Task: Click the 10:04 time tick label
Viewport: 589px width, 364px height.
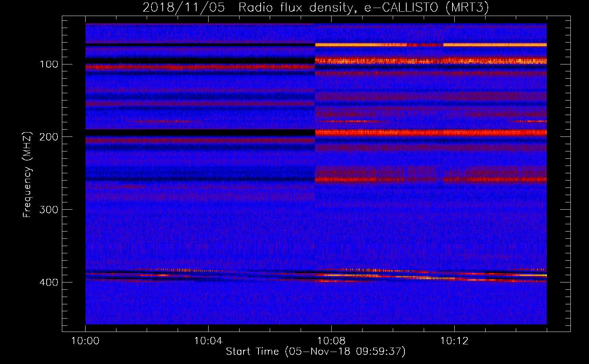Action: click(208, 341)
